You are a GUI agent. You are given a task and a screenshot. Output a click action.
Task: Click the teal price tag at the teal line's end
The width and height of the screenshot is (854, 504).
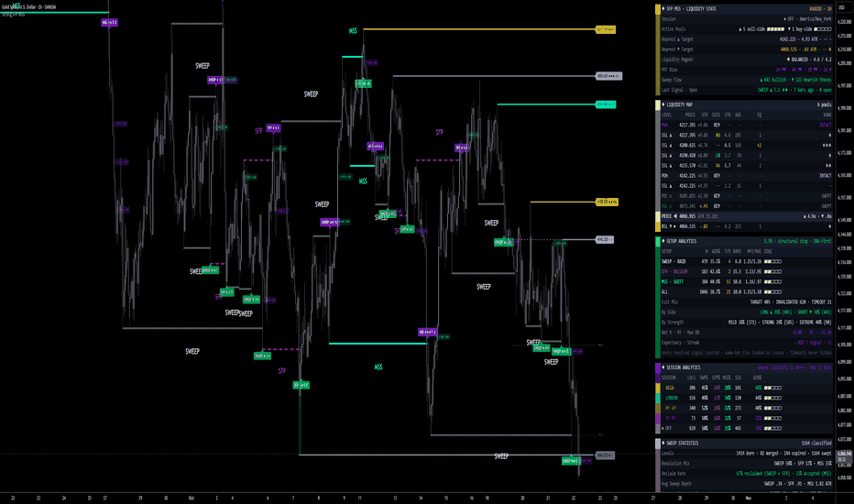[x=606, y=104]
